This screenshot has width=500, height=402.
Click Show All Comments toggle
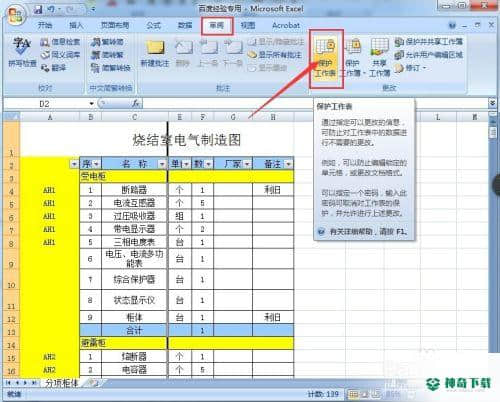275,55
